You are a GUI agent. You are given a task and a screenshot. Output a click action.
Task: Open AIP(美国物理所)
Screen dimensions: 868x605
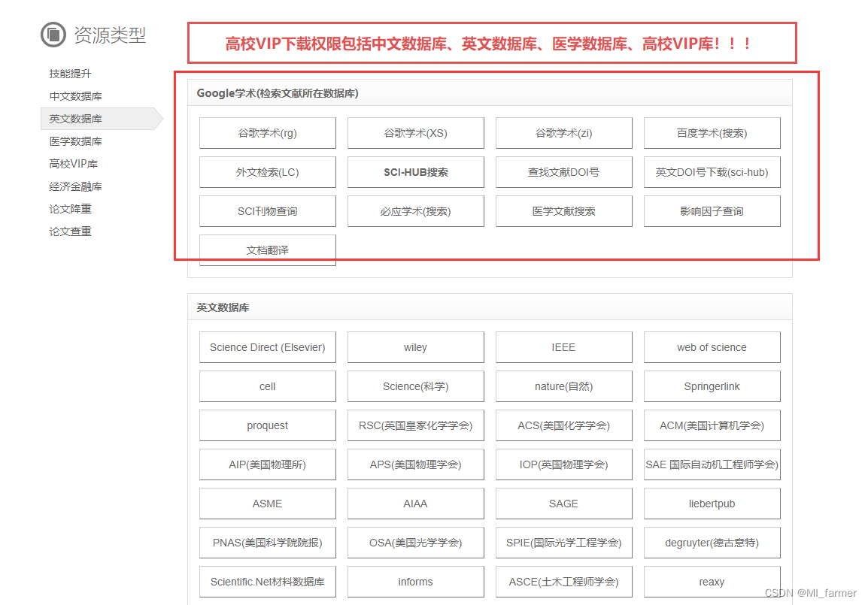[267, 464]
